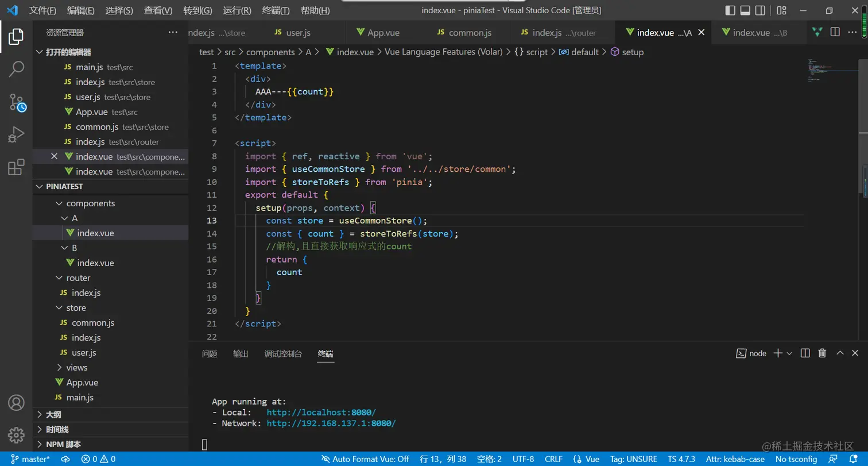The image size is (868, 466).
Task: Open the 终端(T) menu
Action: 276,10
